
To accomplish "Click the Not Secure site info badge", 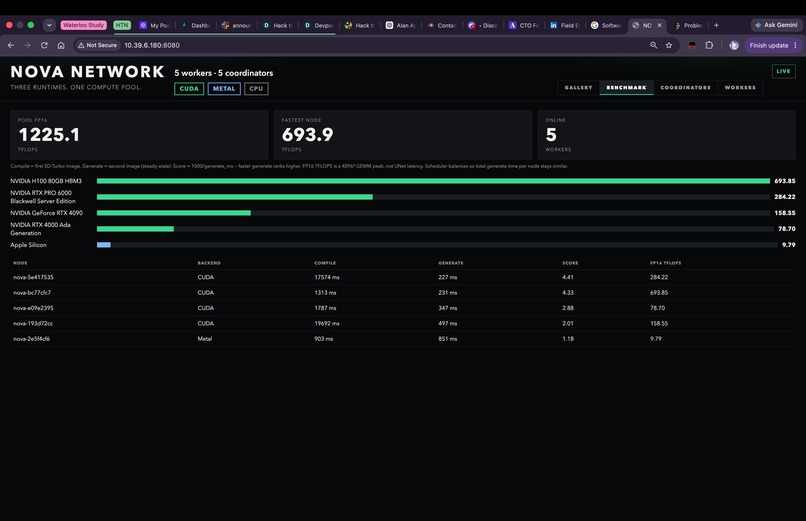I will (x=97, y=45).
